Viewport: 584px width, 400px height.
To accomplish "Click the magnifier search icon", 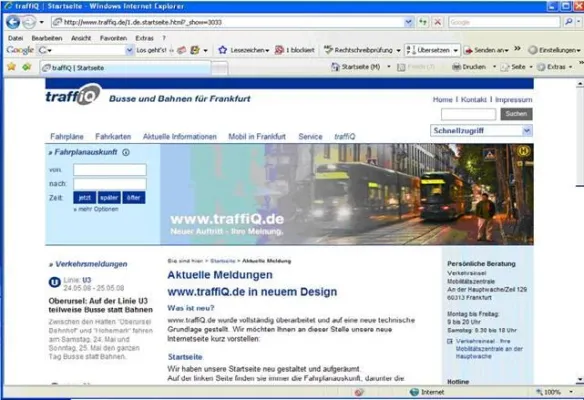I will point(569,22).
